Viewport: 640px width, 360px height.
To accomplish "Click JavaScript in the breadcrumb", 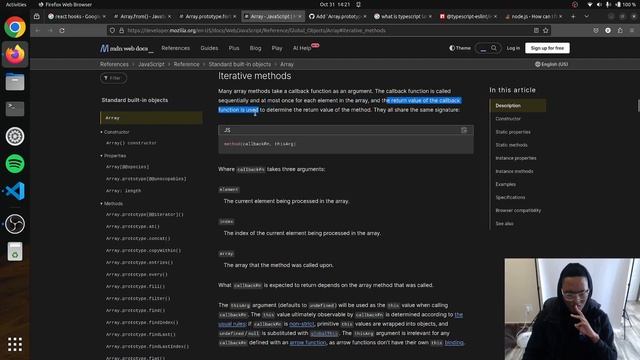I will (151, 64).
